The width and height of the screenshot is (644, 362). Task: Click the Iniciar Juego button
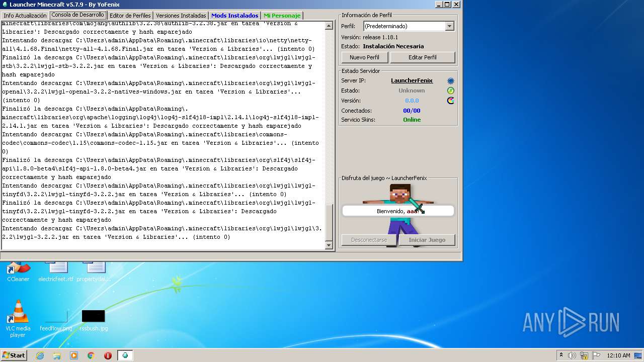point(427,240)
